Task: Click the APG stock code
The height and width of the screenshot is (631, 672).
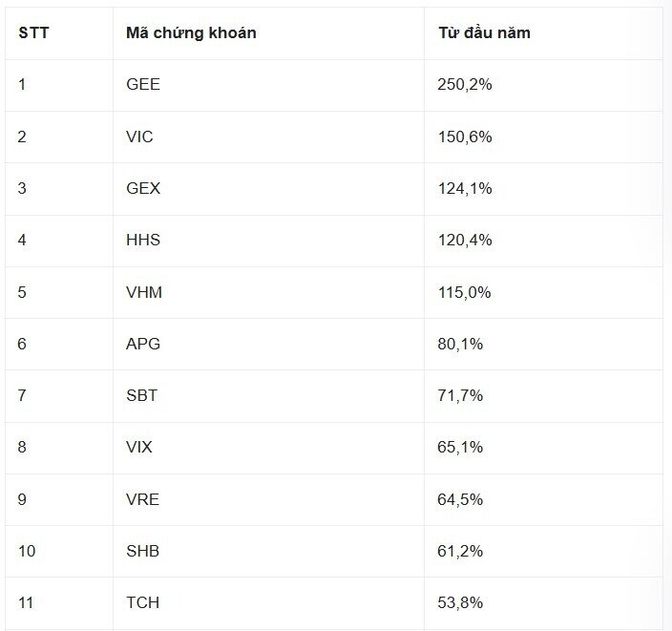Action: point(143,344)
